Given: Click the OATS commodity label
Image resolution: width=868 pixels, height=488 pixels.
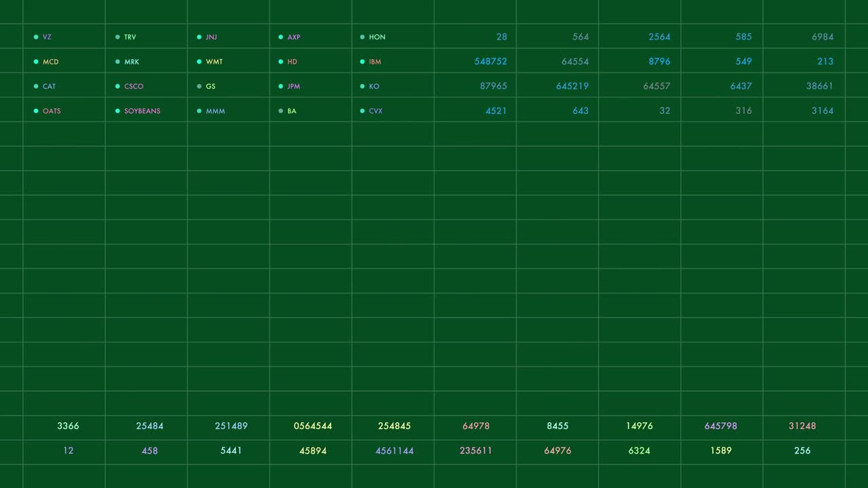Looking at the screenshot, I should (x=52, y=110).
